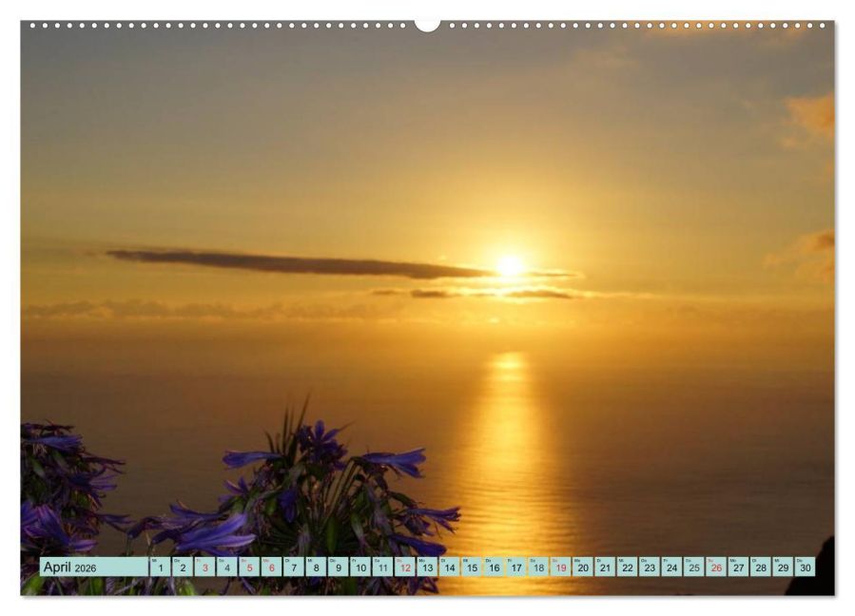Choose date cell 23
The image size is (855, 616).
click(x=650, y=567)
